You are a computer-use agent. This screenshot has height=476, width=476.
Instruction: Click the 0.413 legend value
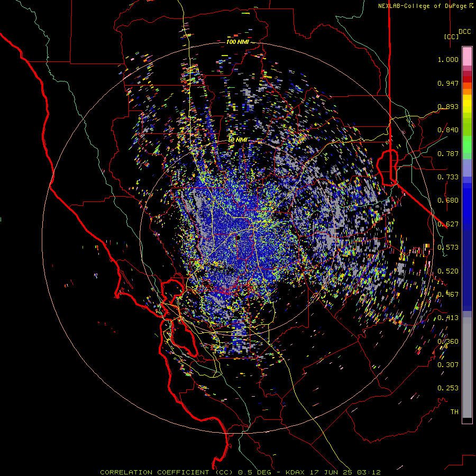point(448,318)
